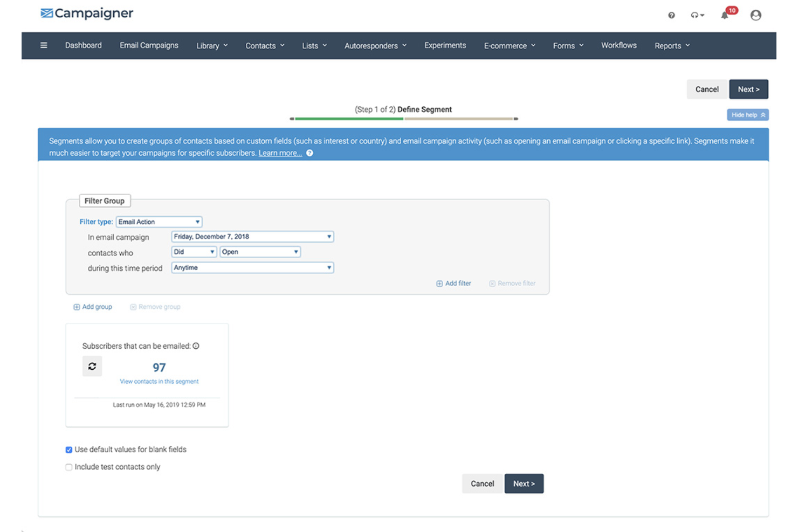Toggle Hide help in the top right
The height and width of the screenshot is (532, 798).
click(x=748, y=114)
